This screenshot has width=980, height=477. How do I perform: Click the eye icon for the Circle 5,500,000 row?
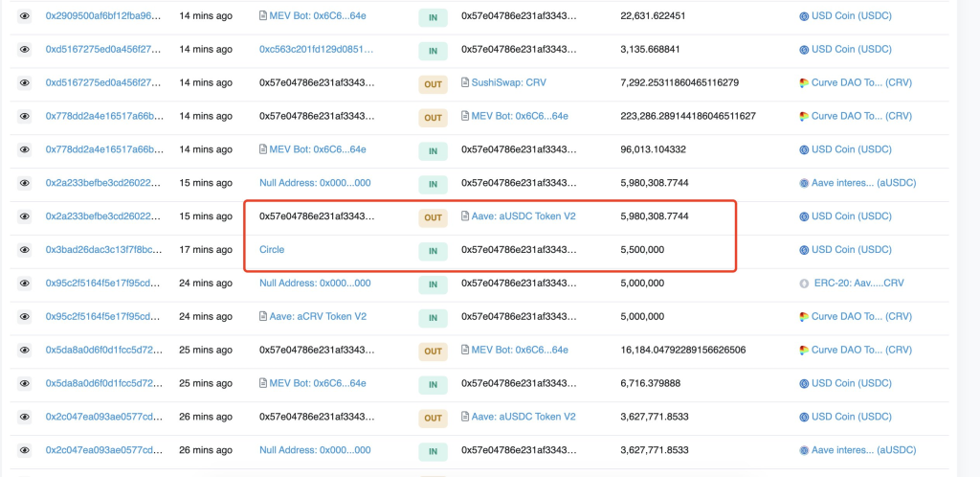point(24,249)
